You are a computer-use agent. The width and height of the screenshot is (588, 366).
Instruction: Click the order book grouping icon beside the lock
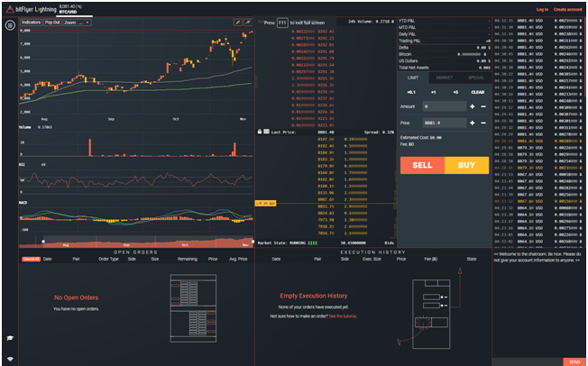tap(266, 132)
